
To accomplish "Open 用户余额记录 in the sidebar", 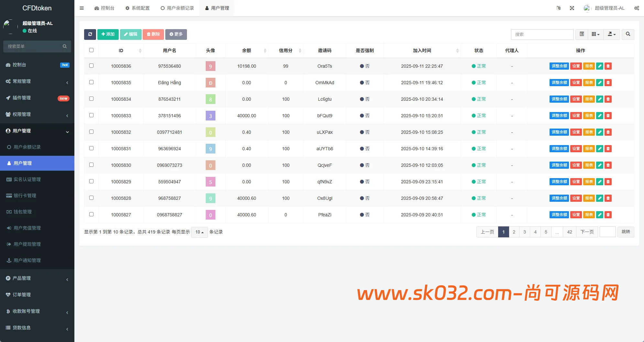I will (x=37, y=147).
